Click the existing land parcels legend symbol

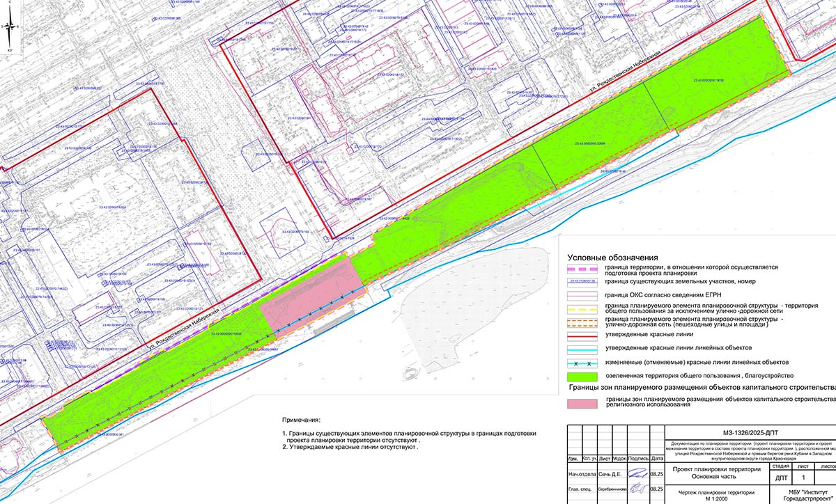[x=582, y=281]
